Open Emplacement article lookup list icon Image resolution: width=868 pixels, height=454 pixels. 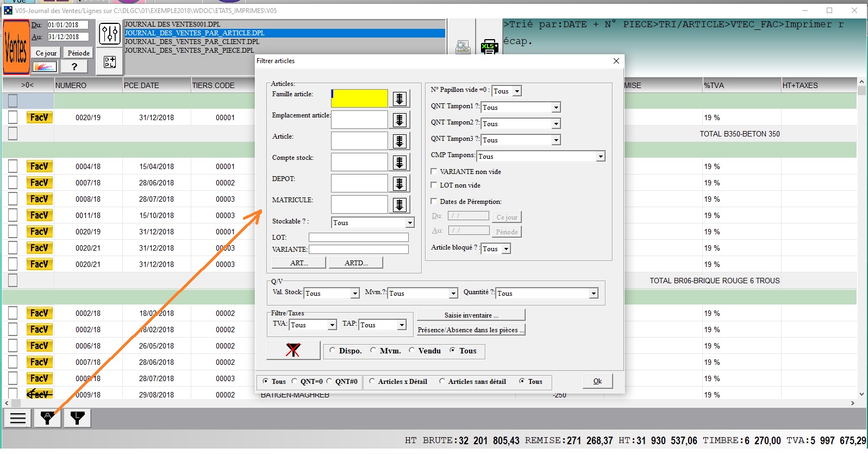click(x=399, y=120)
